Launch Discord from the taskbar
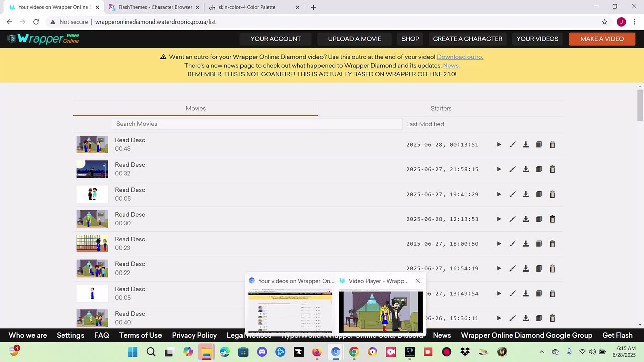Viewport: 644px width, 362px height. click(262, 352)
